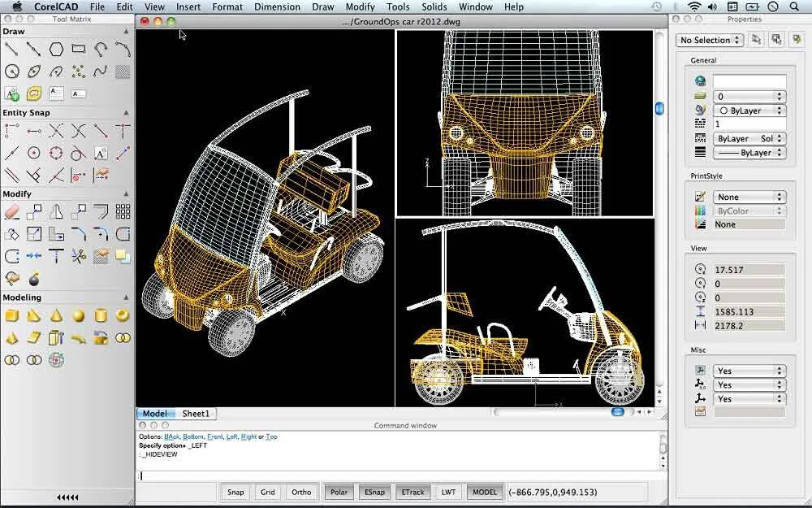
Task: Toggle Snap in the status bar
Action: [235, 492]
